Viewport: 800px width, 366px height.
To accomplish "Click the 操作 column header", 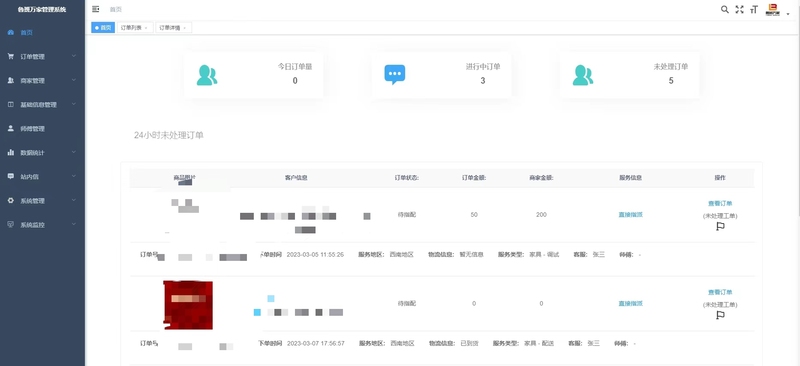I will [720, 178].
